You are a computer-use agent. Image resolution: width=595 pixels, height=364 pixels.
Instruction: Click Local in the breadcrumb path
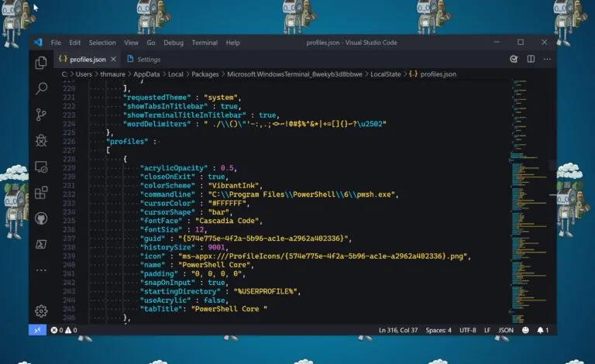click(175, 74)
